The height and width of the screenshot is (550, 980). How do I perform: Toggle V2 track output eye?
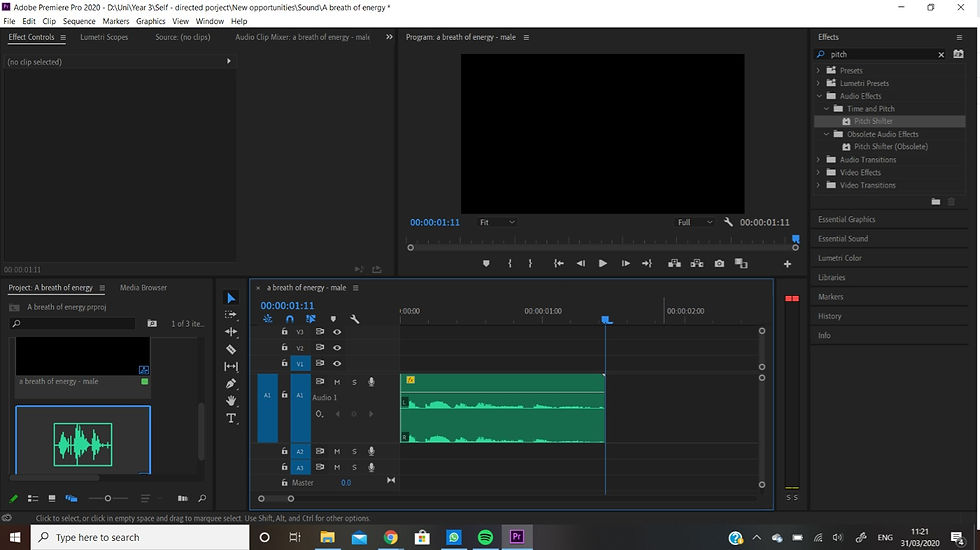coord(337,348)
